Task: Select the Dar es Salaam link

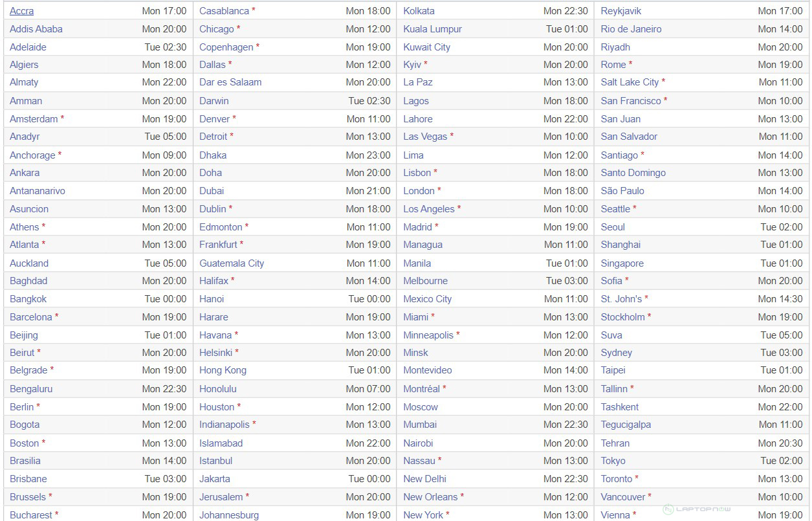Action: click(x=230, y=82)
